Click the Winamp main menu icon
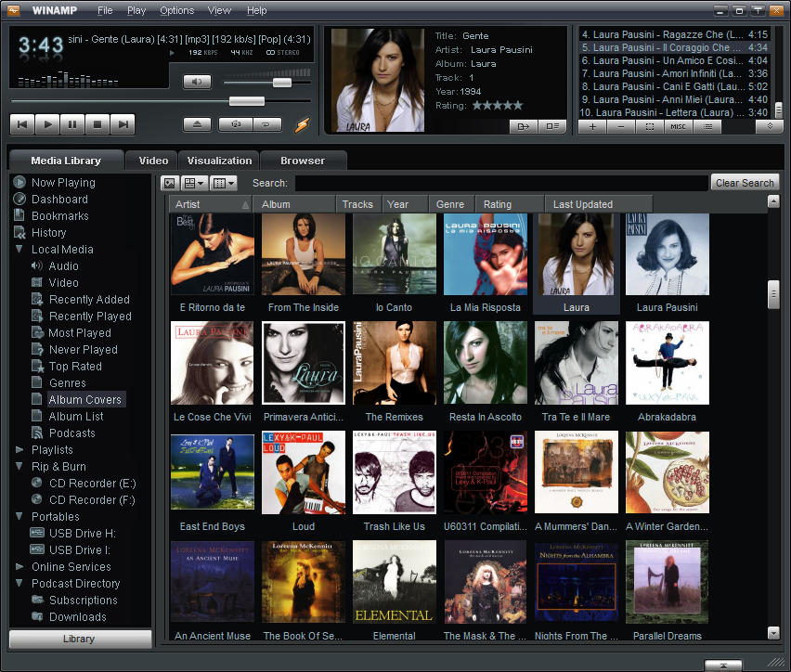791x672 pixels. pos(14,10)
